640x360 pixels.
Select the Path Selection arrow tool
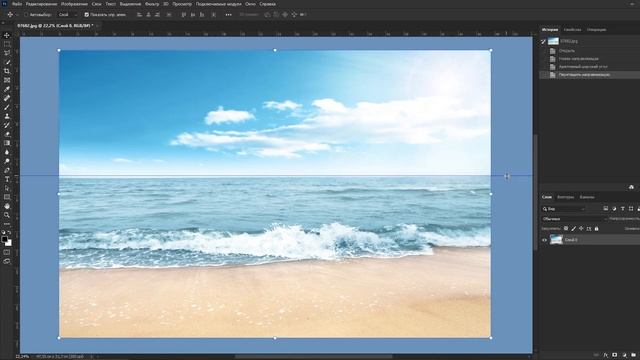click(x=7, y=188)
